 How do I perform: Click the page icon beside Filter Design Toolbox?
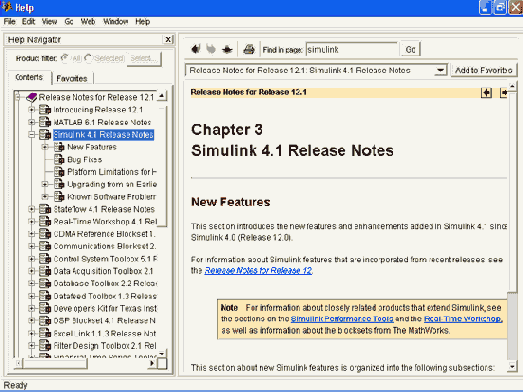tap(45, 345)
